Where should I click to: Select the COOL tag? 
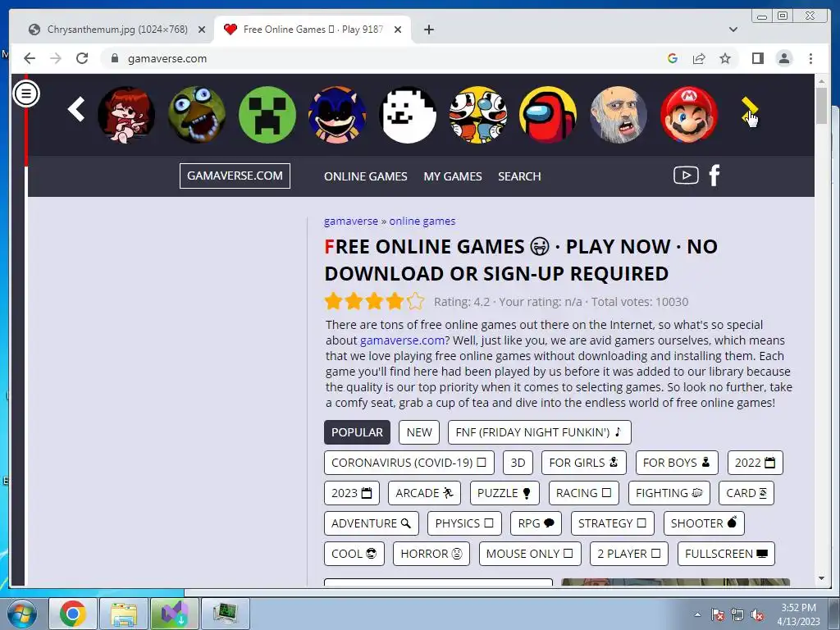pos(354,554)
